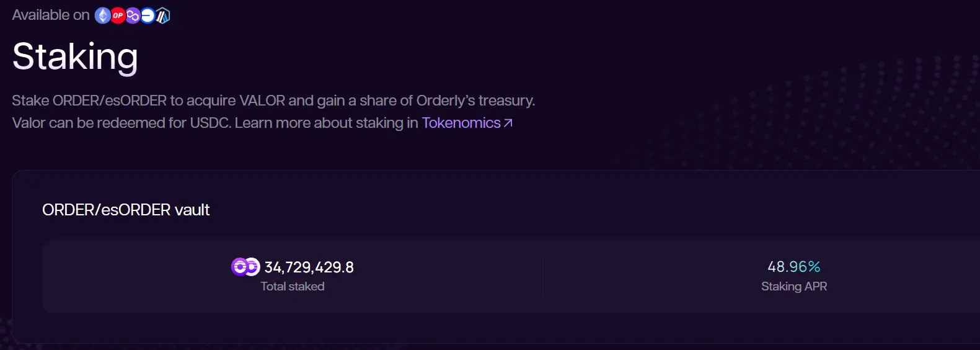The height and width of the screenshot is (350, 980).
Task: Click the word VALOR in the description
Action: [x=262, y=101]
